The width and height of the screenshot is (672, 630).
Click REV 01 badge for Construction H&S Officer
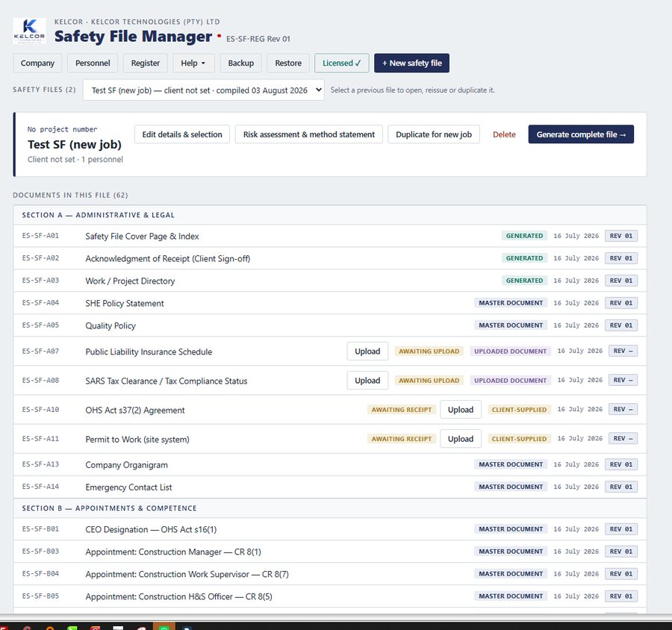[x=621, y=596]
